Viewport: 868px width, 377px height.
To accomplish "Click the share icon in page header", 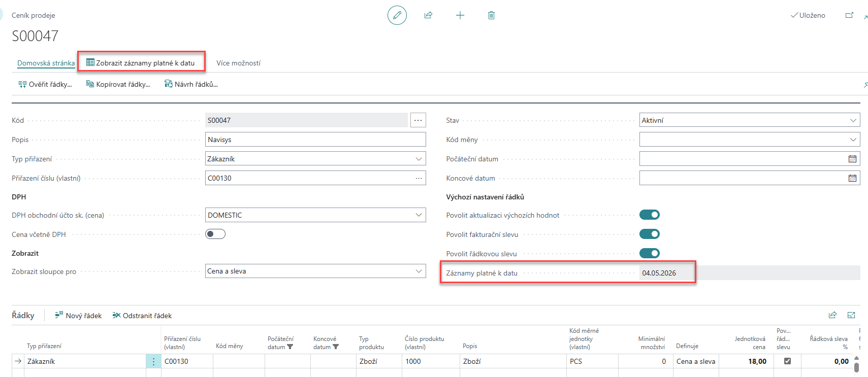I will 428,15.
